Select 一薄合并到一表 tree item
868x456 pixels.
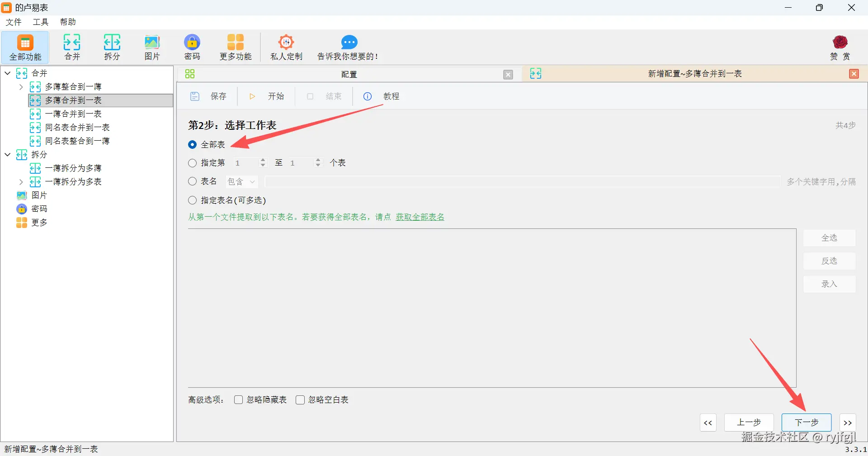coord(73,114)
